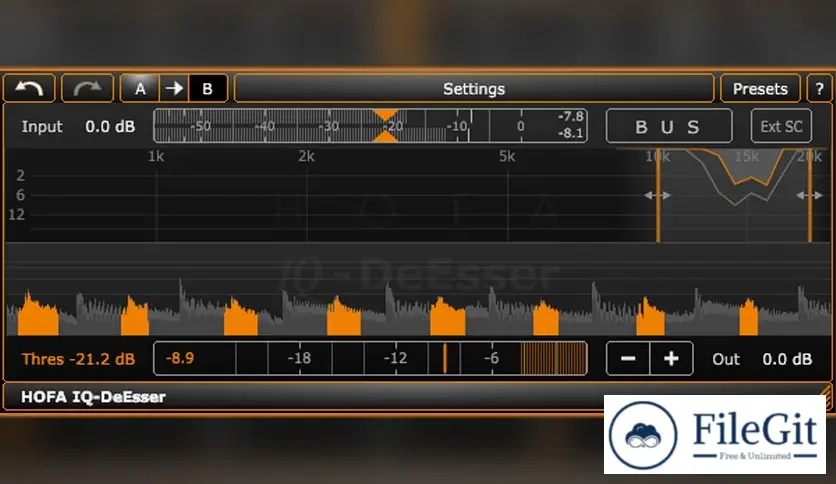
Task: Click the -8.1 peak level readout
Action: point(570,133)
